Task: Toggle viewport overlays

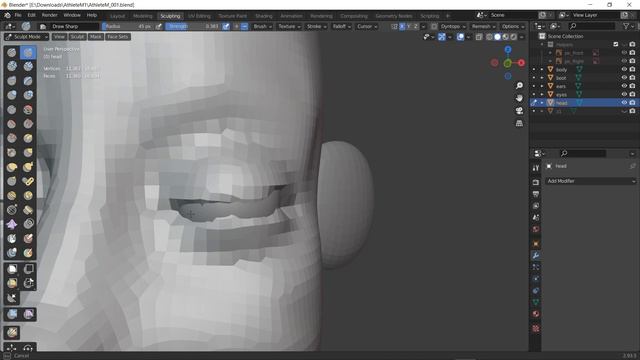Action: tap(460, 37)
